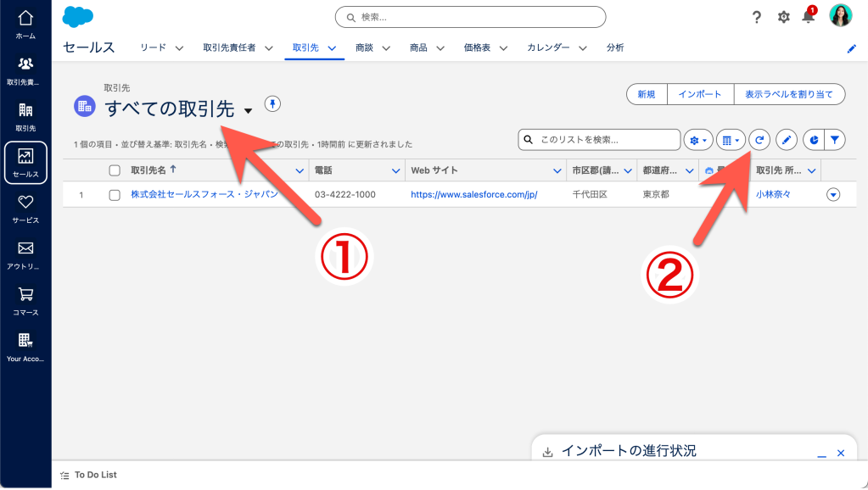868x490 pixels.
Task: Close the インポートの進行状況 panel
Action: [841, 453]
